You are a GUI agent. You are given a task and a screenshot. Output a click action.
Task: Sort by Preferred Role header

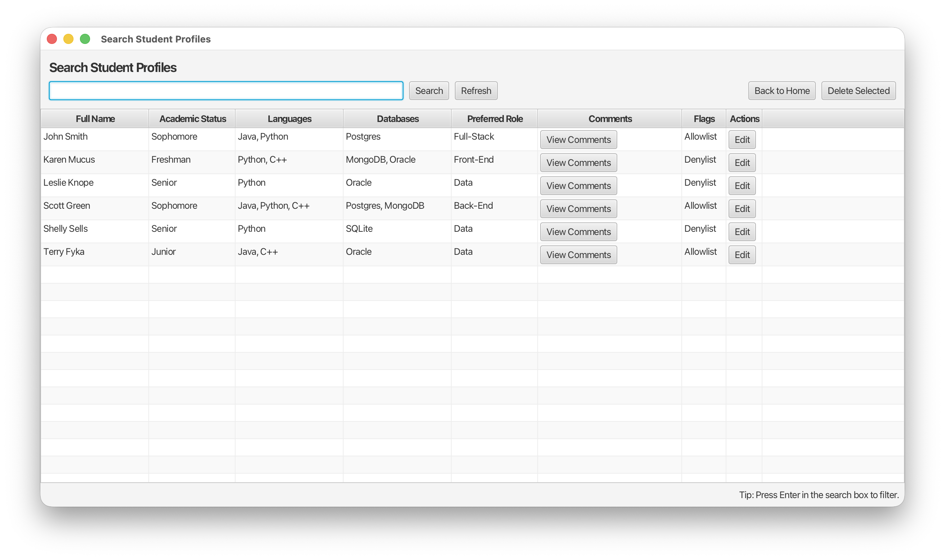click(494, 119)
